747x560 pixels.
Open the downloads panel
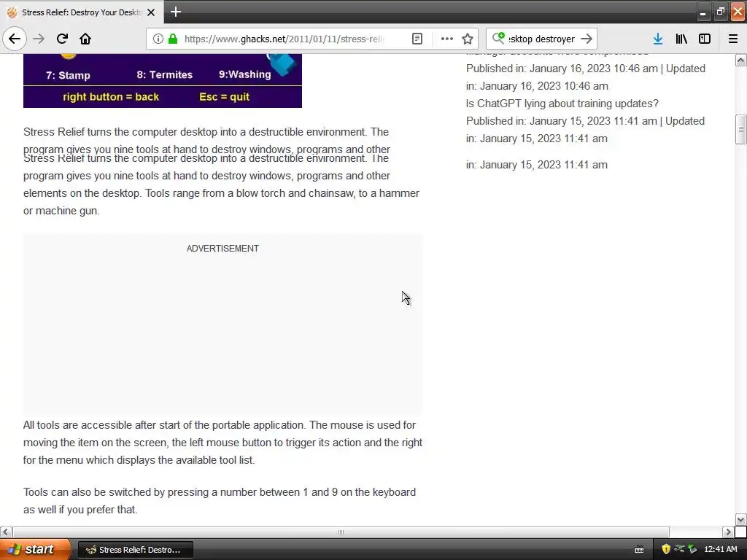click(x=658, y=39)
